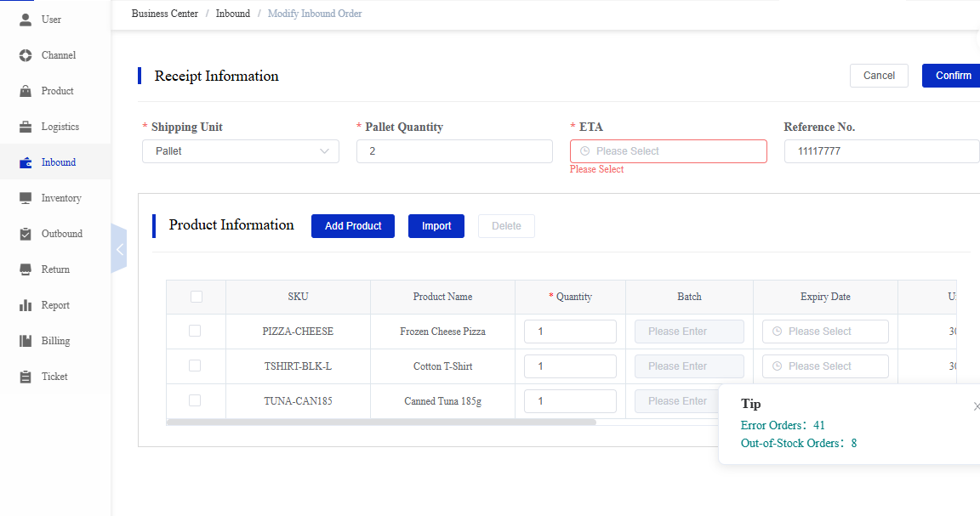Click the Cancel button
Image resolution: width=980 pixels, height=516 pixels.
tap(879, 76)
